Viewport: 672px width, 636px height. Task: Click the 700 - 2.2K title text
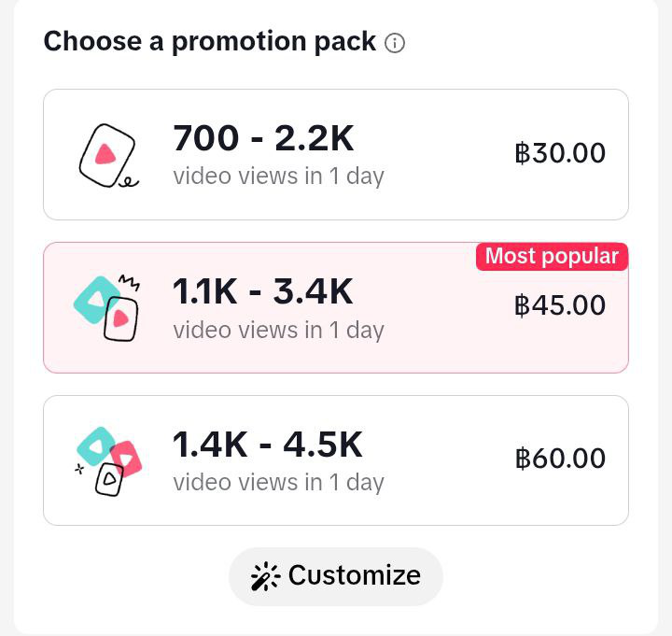[x=263, y=139]
